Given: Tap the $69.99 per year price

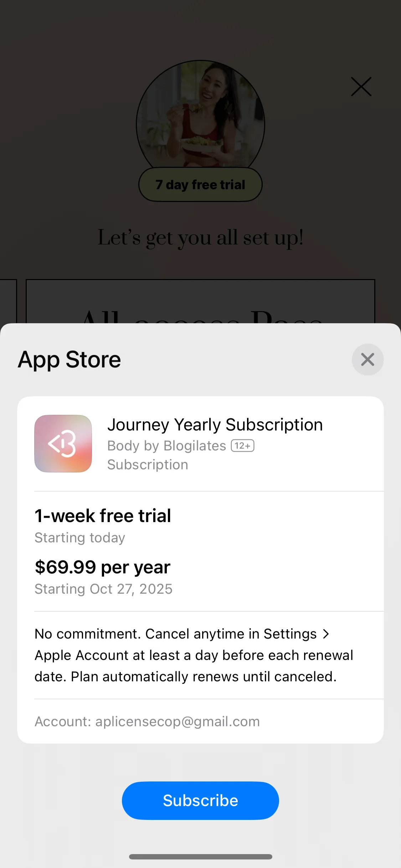Looking at the screenshot, I should 103,567.
